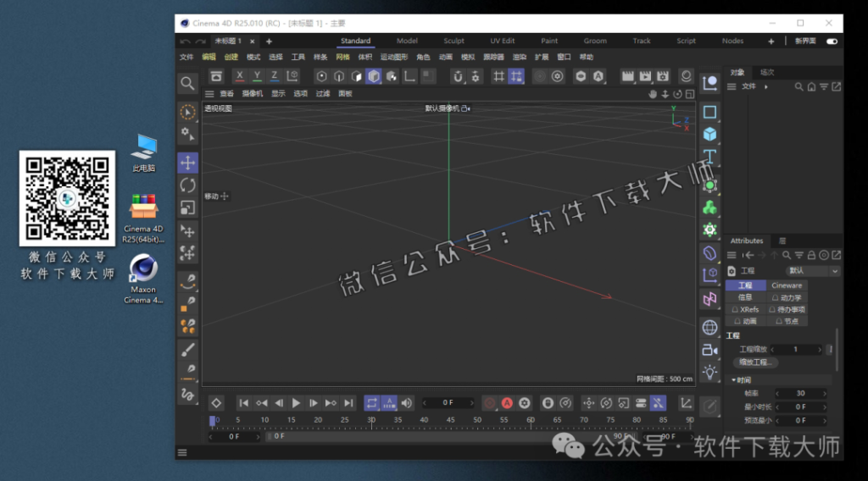This screenshot has width=868, height=481.
Task: Click the purple deformer bend icon
Action: point(709,254)
